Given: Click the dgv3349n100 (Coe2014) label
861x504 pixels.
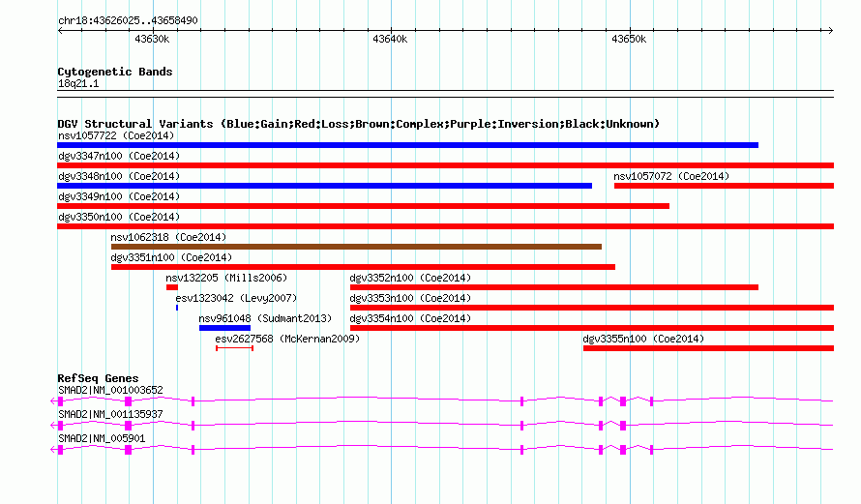Looking at the screenshot, I should (x=119, y=196).
